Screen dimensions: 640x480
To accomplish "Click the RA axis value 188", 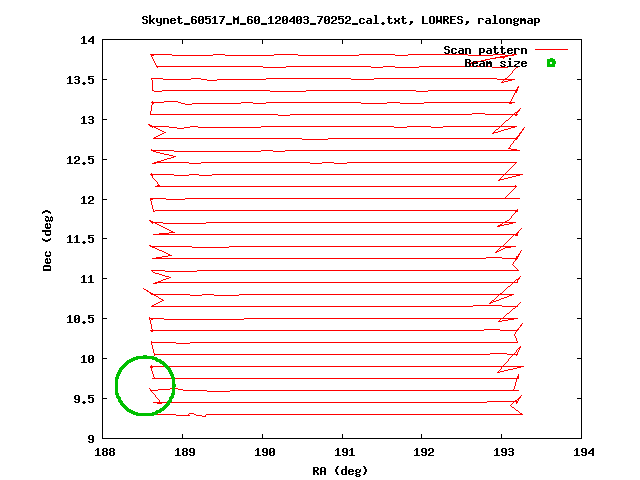I will click(105, 452).
